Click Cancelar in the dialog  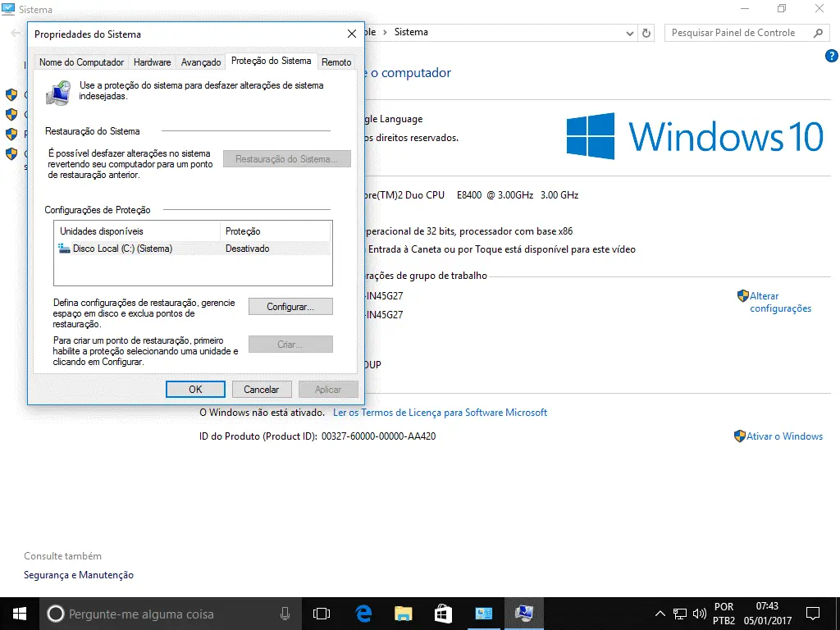[262, 390]
